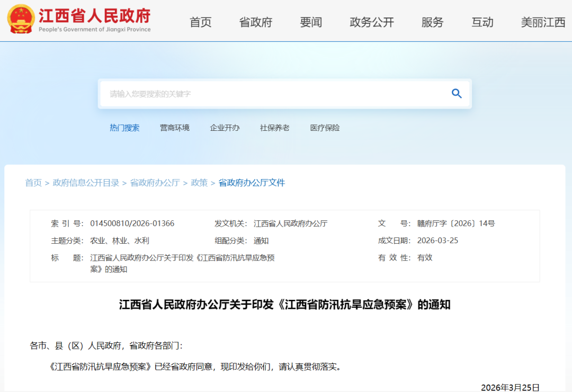The image size is (572, 392).
Task: Click the search input field
Action: click(238, 93)
